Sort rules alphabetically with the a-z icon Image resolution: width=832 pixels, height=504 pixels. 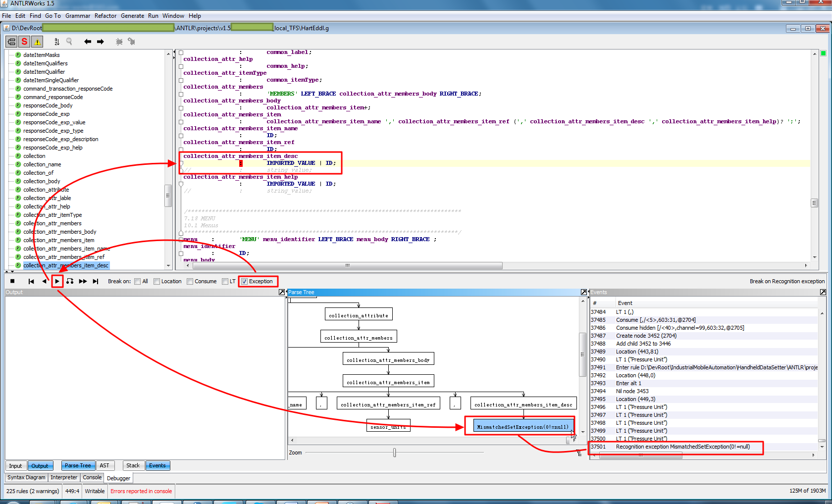pos(56,42)
